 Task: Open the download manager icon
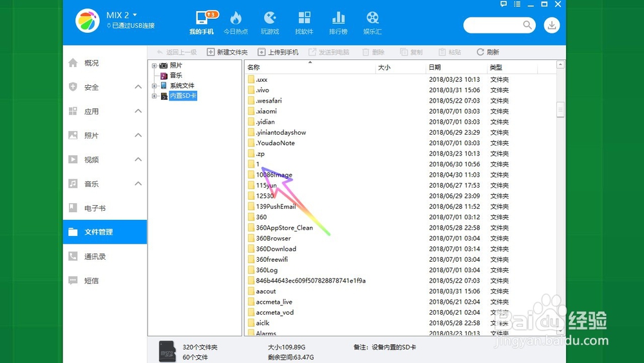pyautogui.click(x=552, y=25)
